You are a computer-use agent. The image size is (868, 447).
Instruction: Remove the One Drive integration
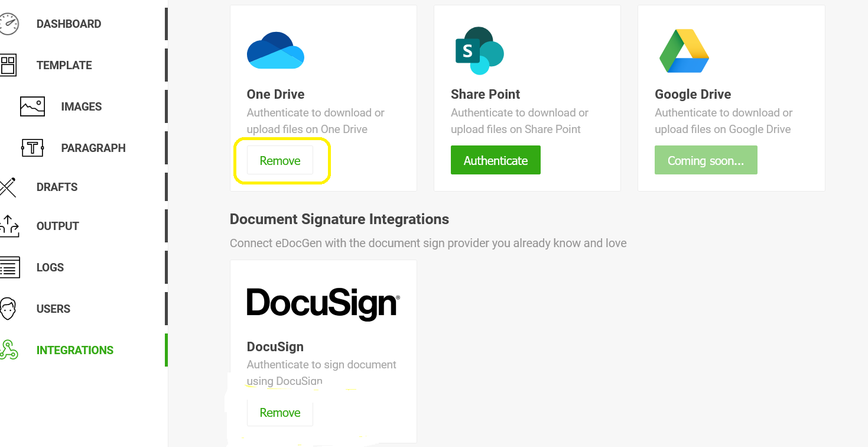[x=280, y=160]
